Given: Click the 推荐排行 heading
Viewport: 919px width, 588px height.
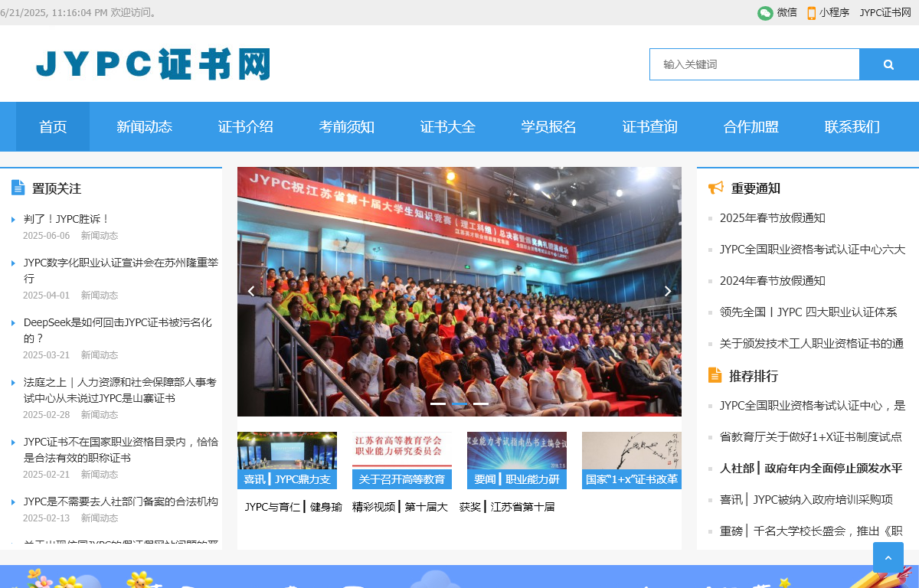Looking at the screenshot, I should [754, 376].
